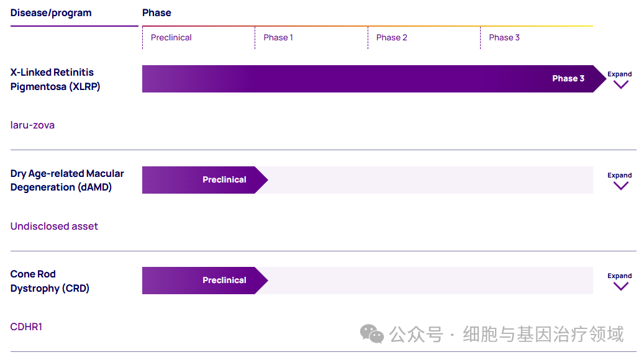Viewport: 644px width, 360px height.
Task: Select the Phase 2 column header
Action: point(391,37)
